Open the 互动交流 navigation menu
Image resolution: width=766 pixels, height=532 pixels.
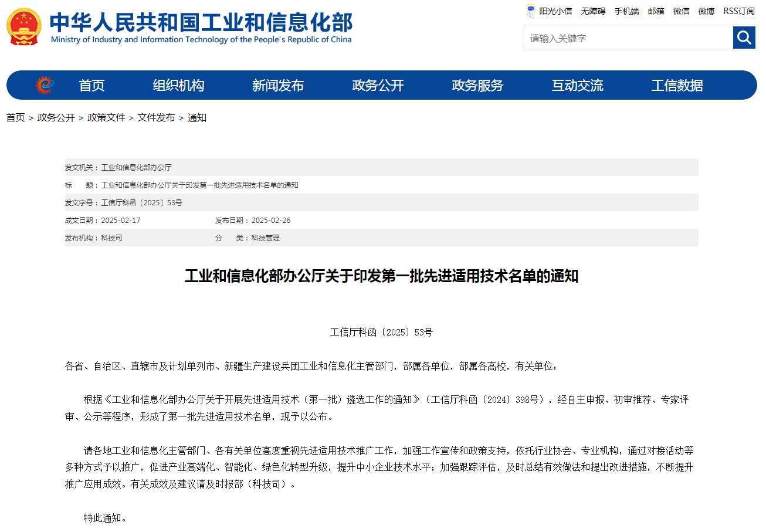click(x=577, y=85)
